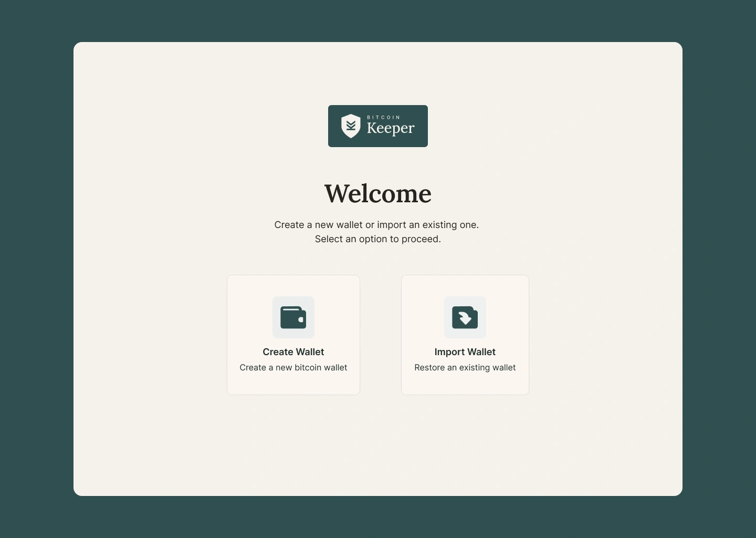Click the Bitcoin Keeper shield logo
This screenshot has width=756, height=538.
(351, 126)
